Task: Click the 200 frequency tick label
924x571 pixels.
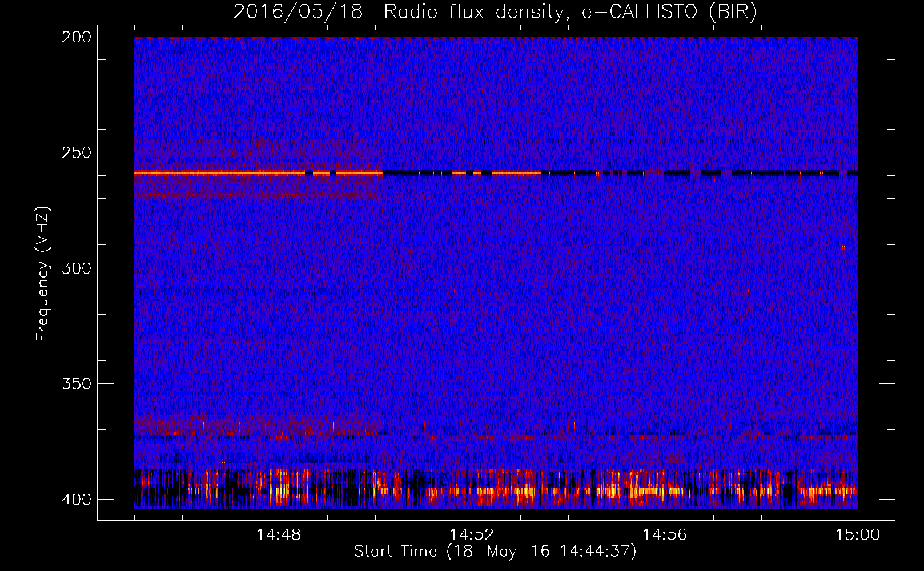Action: tap(76, 37)
